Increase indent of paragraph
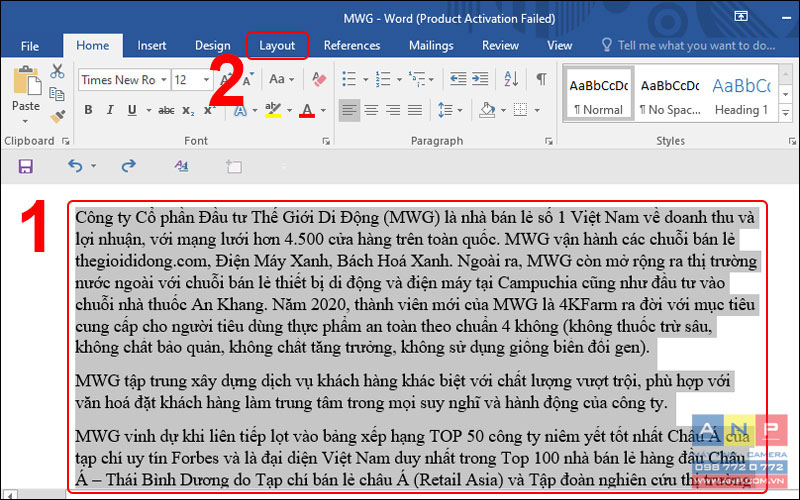 (x=480, y=79)
